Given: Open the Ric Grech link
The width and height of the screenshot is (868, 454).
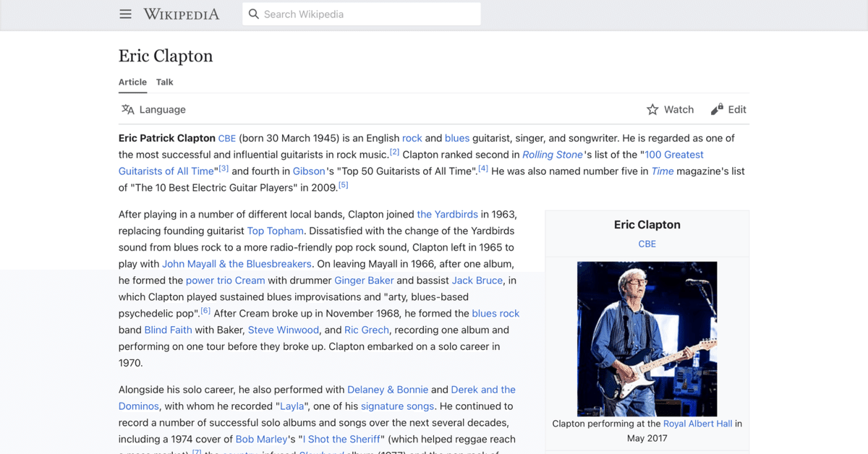Looking at the screenshot, I should click(366, 330).
